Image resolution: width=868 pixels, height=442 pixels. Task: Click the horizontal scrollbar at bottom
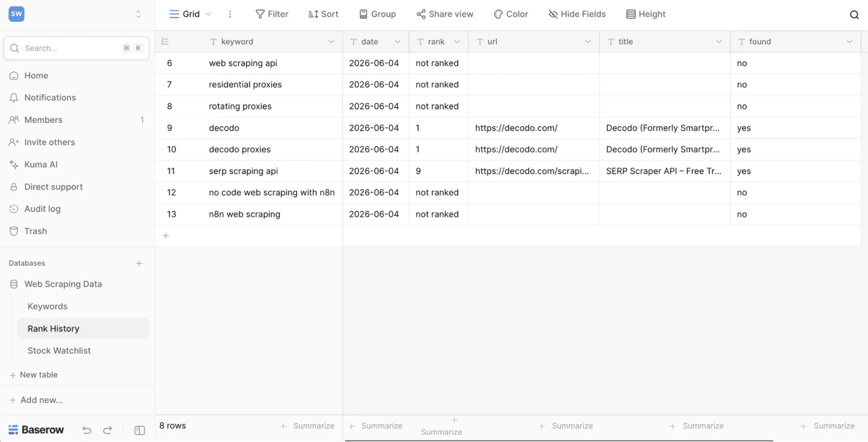click(559, 440)
